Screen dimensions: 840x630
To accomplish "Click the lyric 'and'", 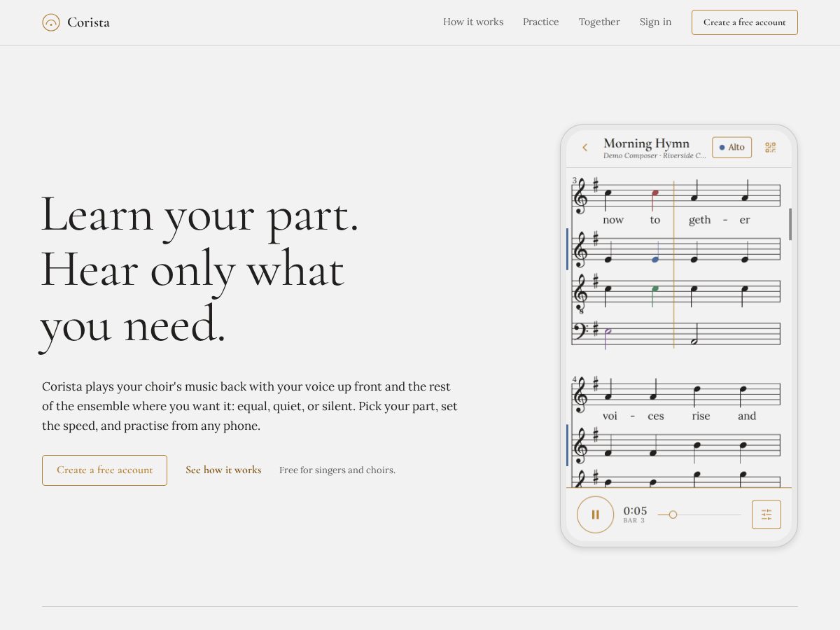I will [x=747, y=416].
